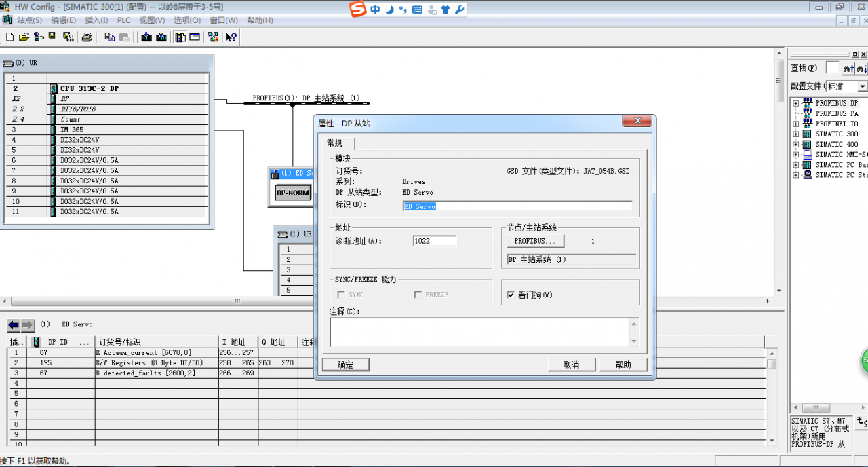The width and height of the screenshot is (868, 467).
Task: Click the 确定 button in the dialog
Action: pyautogui.click(x=345, y=365)
